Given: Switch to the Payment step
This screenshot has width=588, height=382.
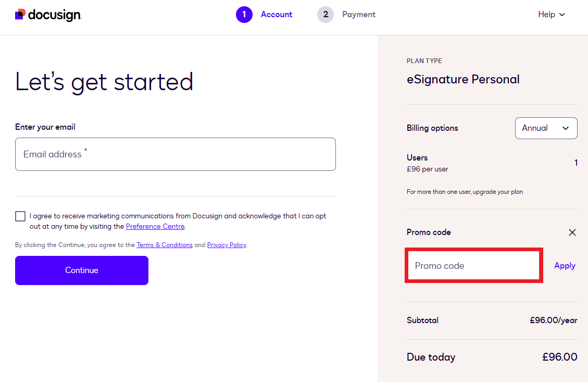Looking at the screenshot, I should (x=358, y=15).
